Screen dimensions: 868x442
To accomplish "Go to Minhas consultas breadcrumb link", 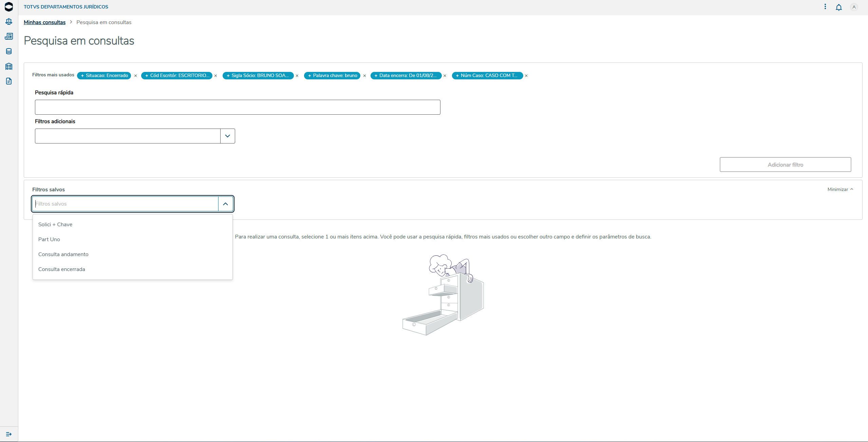I will [x=44, y=22].
